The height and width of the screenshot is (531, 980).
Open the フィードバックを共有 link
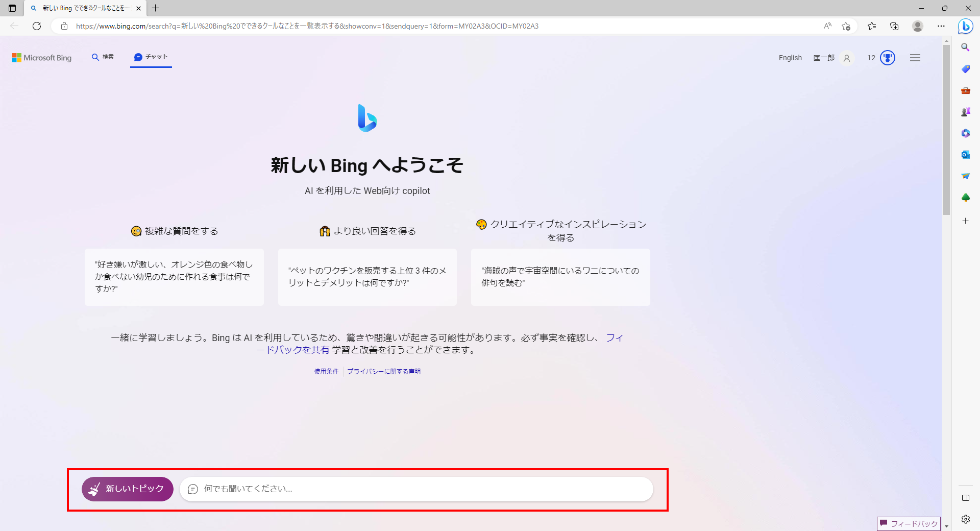point(292,350)
